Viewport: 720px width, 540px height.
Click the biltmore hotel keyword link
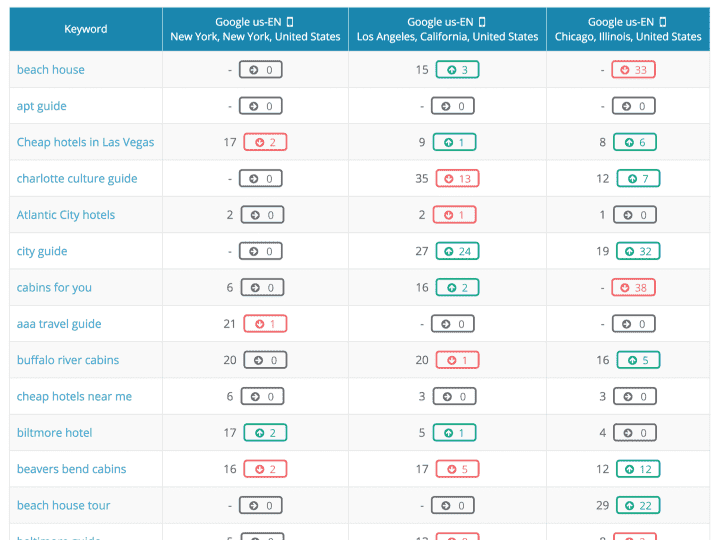55,433
